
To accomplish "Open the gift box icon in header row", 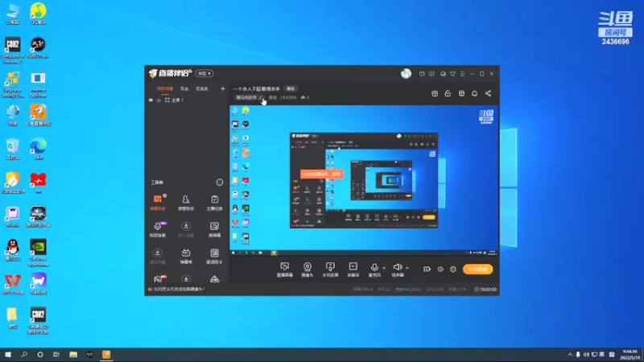I will pos(435,93).
